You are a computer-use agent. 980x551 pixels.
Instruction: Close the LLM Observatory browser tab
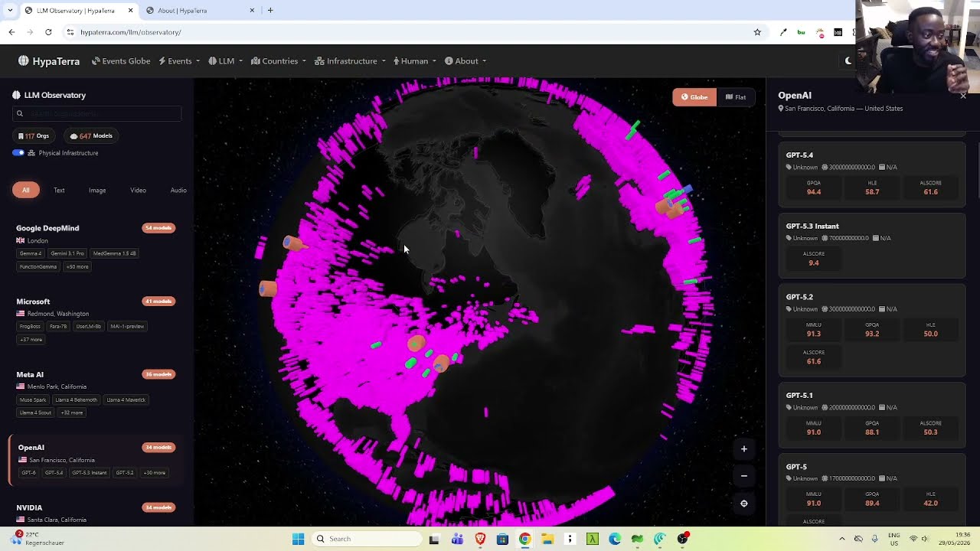130,11
